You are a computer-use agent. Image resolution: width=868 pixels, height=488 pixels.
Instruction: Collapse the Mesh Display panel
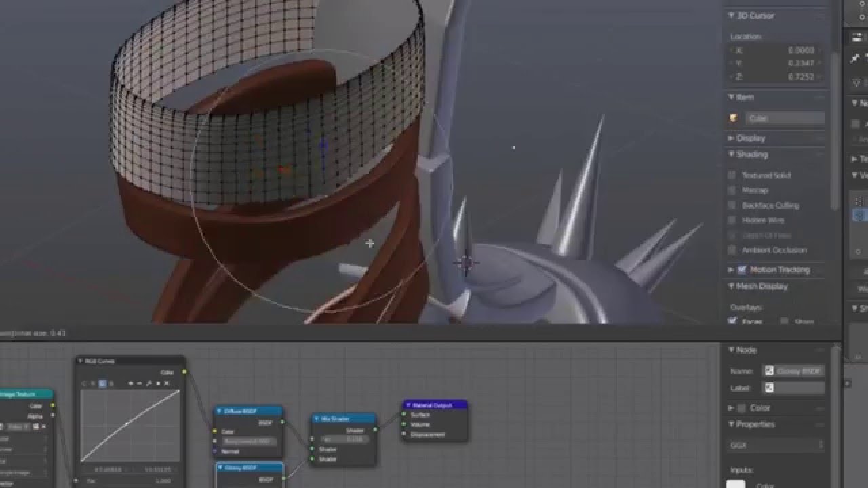click(732, 286)
